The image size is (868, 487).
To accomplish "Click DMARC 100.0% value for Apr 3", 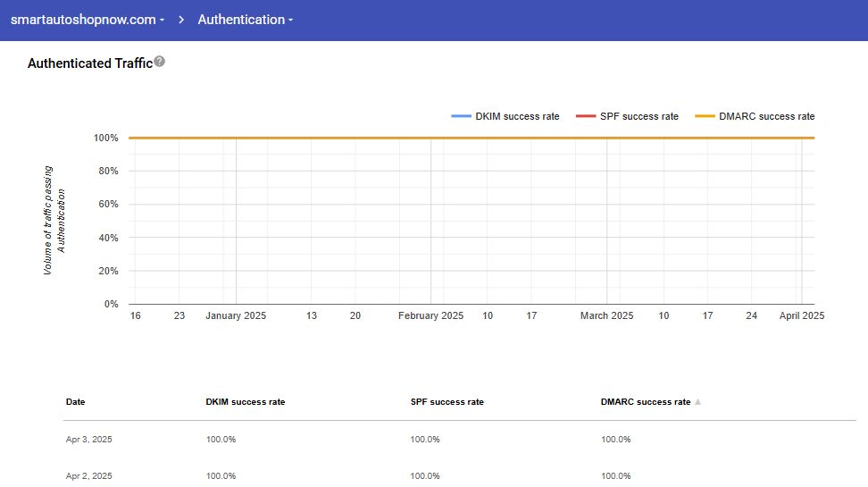I will point(615,440).
